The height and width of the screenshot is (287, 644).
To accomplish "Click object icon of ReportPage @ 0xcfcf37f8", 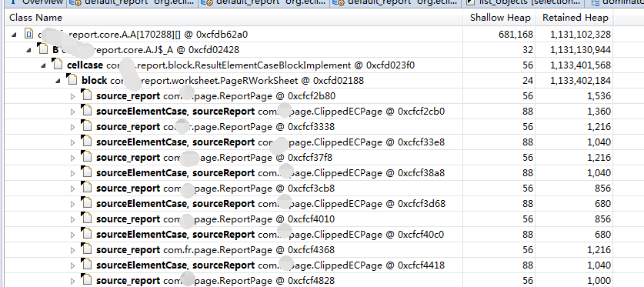I will (86, 157).
